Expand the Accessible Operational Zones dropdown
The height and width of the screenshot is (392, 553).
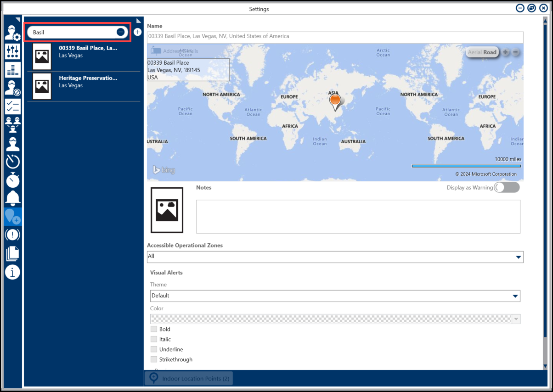pyautogui.click(x=518, y=257)
